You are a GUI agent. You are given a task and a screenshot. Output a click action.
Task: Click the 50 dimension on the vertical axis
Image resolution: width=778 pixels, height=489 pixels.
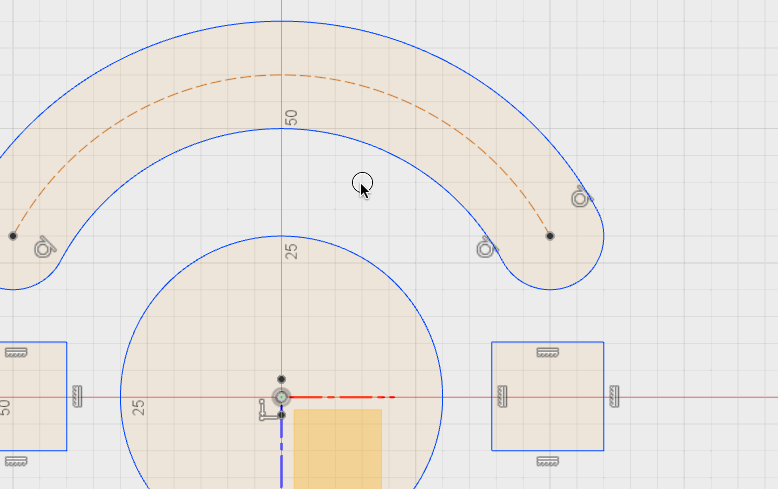coord(291,118)
